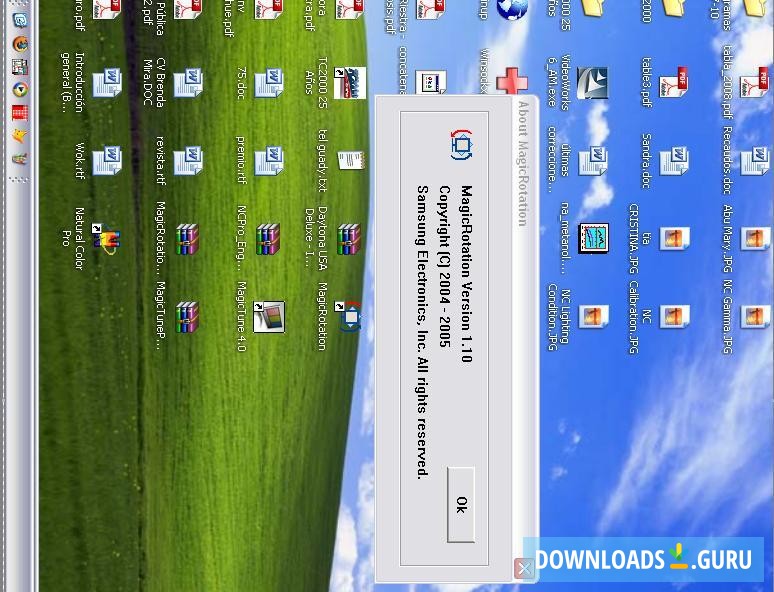774x592 pixels.
Task: Click the 'Copyright (C) 2004 - 2005' text
Action: 445,267
